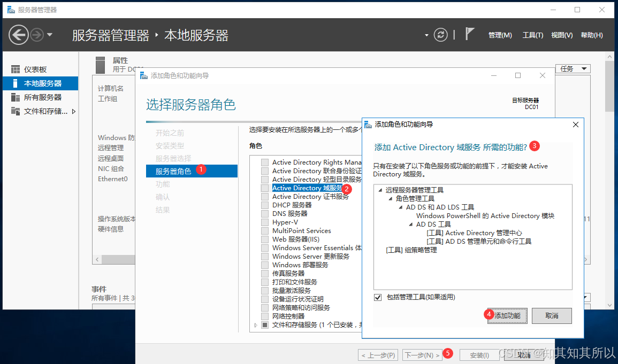This screenshot has height=364, width=618.
Task: Click the Server Manager vertical scrollbar down arrow
Action: tap(610, 305)
